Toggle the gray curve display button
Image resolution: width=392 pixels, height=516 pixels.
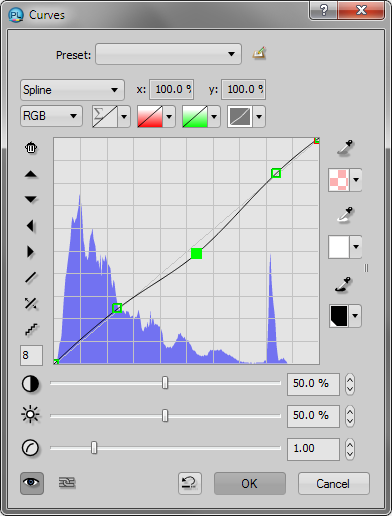click(240, 117)
